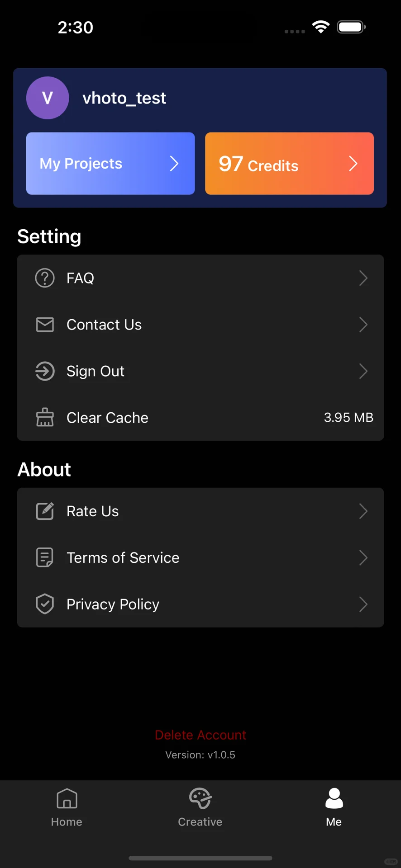Tap the chevron next to Privacy Policy
This screenshot has height=868, width=401.
coord(363,604)
